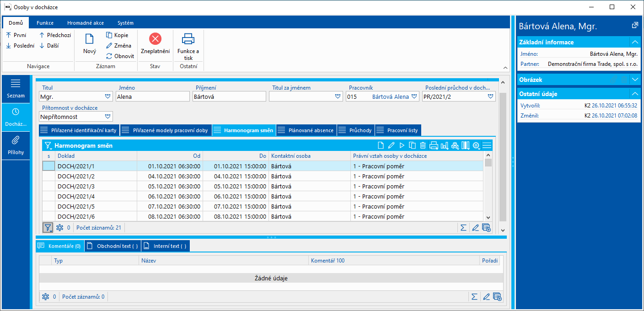
Task: Delete record with trash icon in Harmonogram směn
Action: (x=423, y=145)
